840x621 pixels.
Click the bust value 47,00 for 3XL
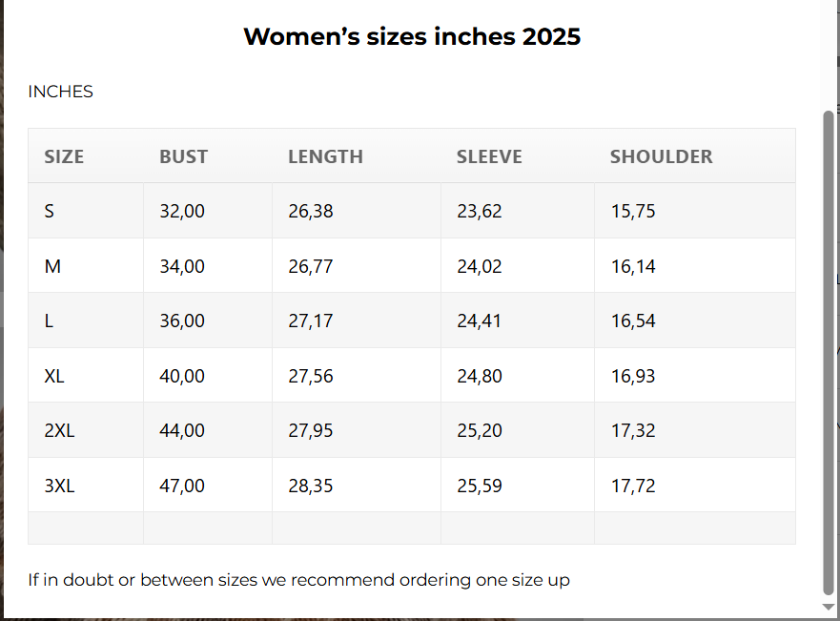pyautogui.click(x=182, y=486)
